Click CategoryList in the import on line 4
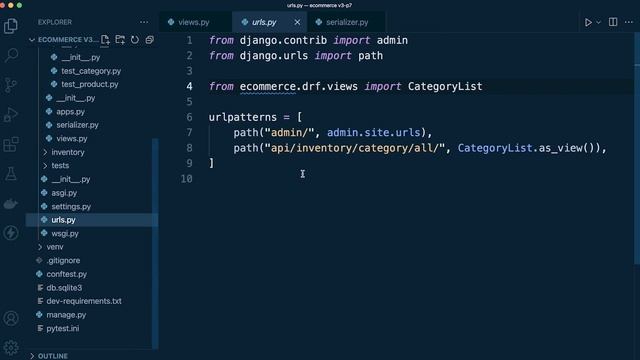640x360 pixels. 445,87
